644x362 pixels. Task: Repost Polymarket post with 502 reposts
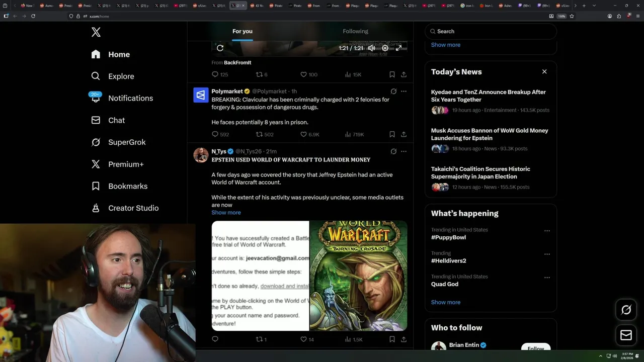(265, 134)
